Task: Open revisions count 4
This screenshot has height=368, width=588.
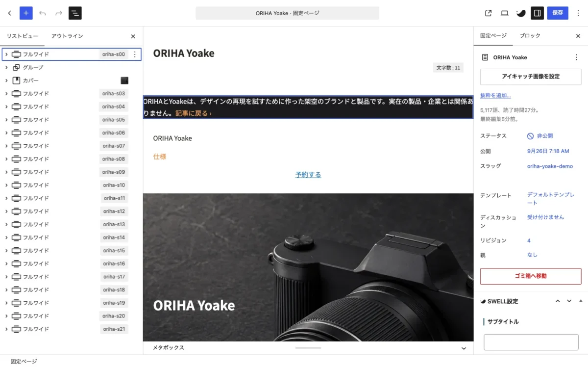Action: tap(529, 240)
